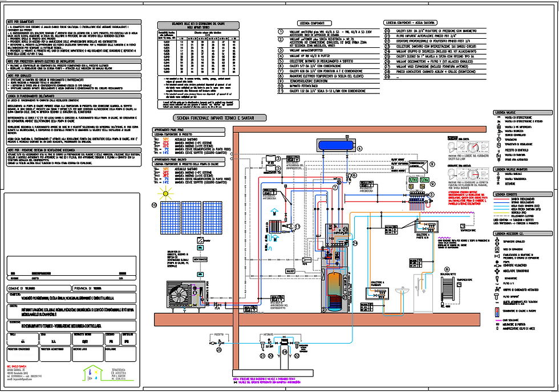Click the pipe insulation table heading
The height and width of the screenshot is (392, 559).
click(x=199, y=25)
